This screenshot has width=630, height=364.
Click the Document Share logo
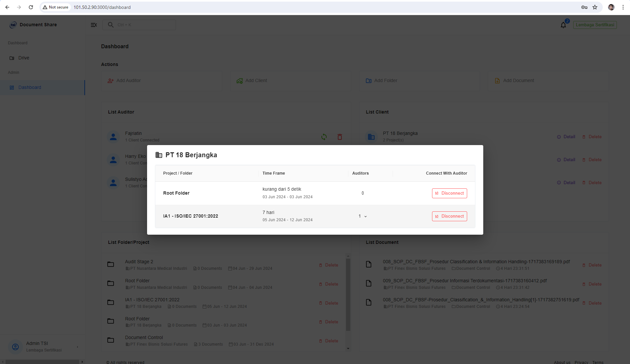point(13,25)
